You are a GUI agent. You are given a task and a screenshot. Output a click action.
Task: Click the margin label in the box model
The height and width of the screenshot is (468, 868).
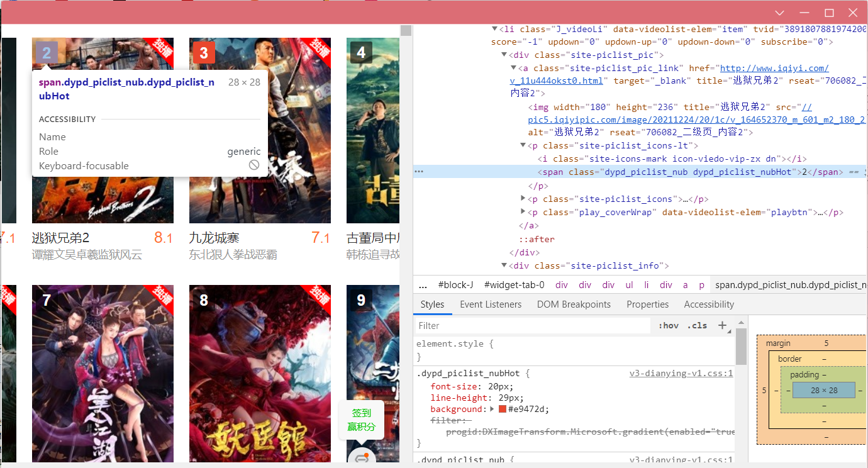[x=778, y=343]
